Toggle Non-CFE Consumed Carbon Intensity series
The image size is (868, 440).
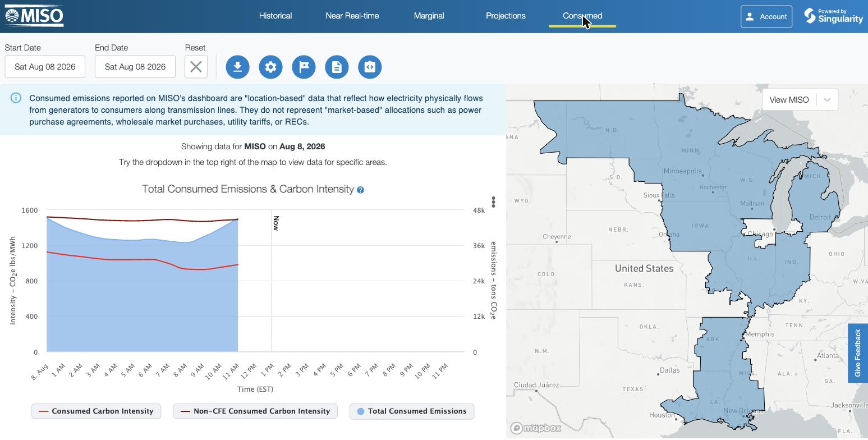pos(255,411)
